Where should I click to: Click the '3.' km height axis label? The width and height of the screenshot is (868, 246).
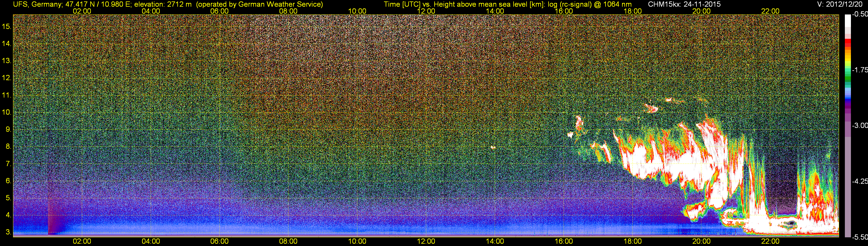[9, 232]
